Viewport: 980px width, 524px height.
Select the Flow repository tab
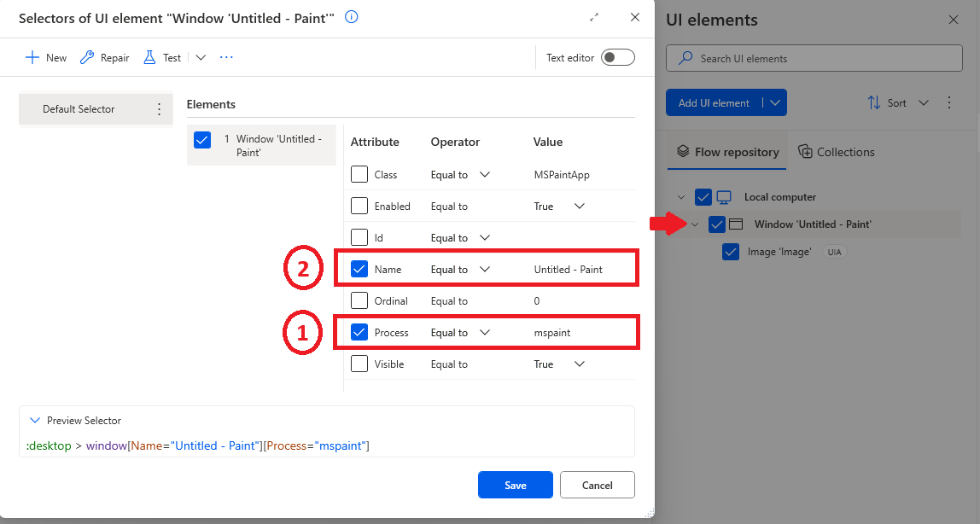[x=736, y=151]
